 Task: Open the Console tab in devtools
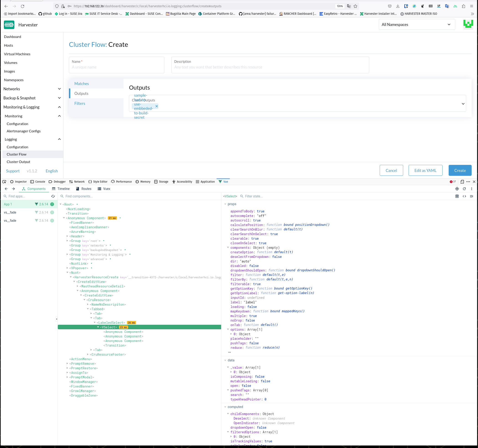coord(38,181)
